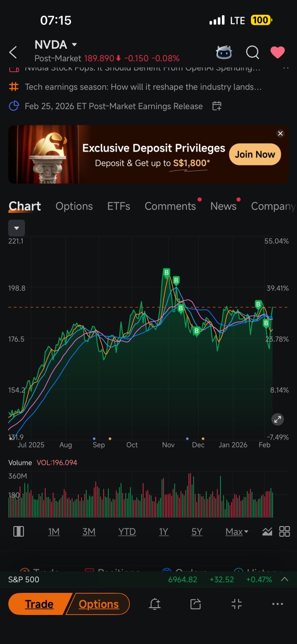Toggle the split panel layout icon

[18, 532]
